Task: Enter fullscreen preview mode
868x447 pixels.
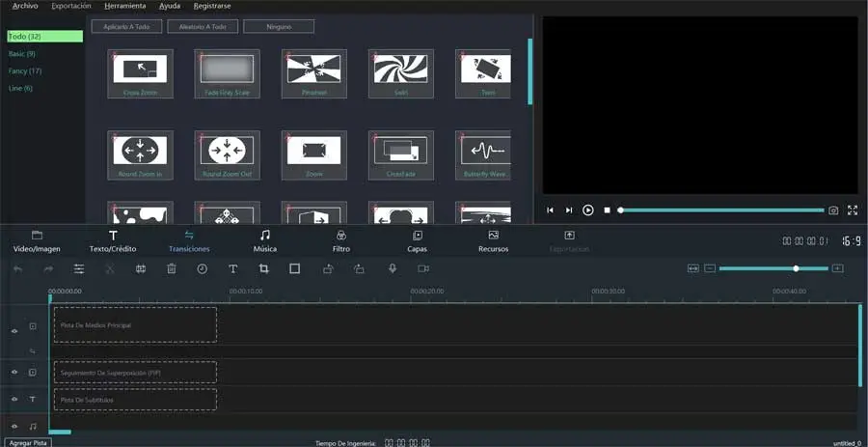Action: [x=853, y=210]
